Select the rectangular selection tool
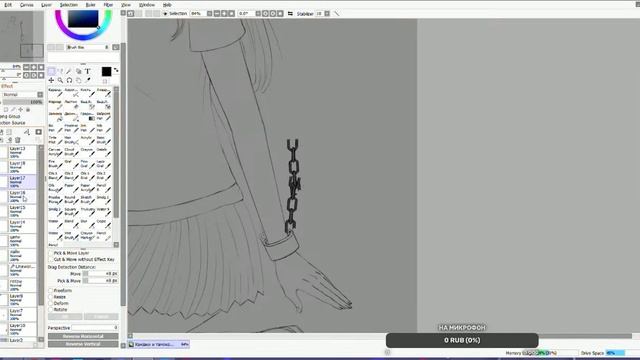640x360 pixels. click(51, 71)
